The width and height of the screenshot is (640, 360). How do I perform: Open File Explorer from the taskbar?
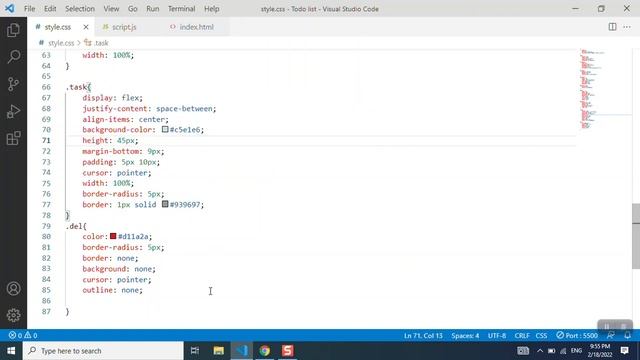[x=218, y=351]
